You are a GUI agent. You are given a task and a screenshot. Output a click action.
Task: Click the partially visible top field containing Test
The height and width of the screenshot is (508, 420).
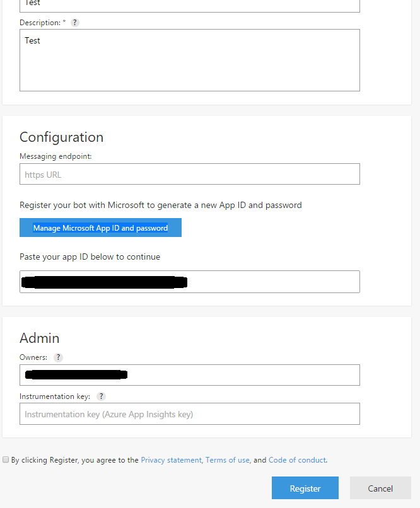coord(189,5)
